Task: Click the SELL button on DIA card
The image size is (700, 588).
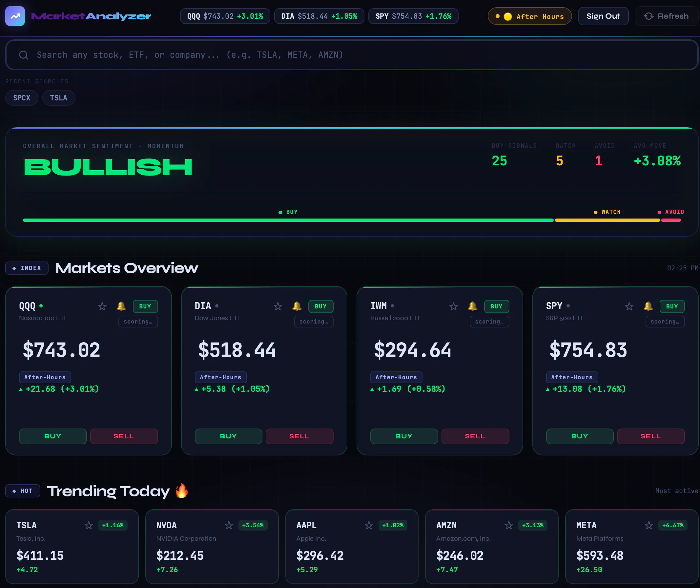Action: point(300,436)
